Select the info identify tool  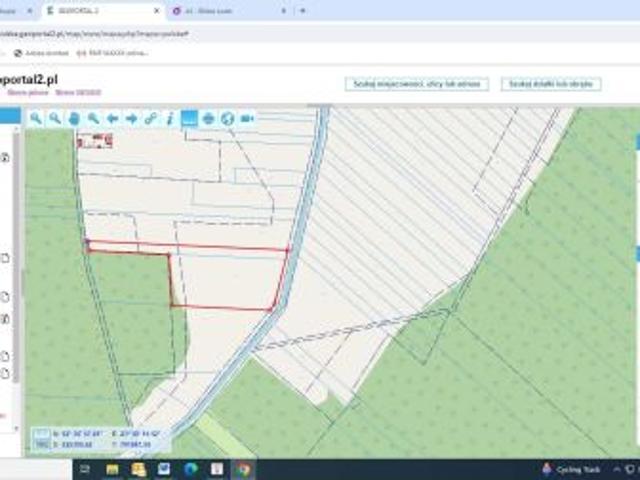point(169,118)
